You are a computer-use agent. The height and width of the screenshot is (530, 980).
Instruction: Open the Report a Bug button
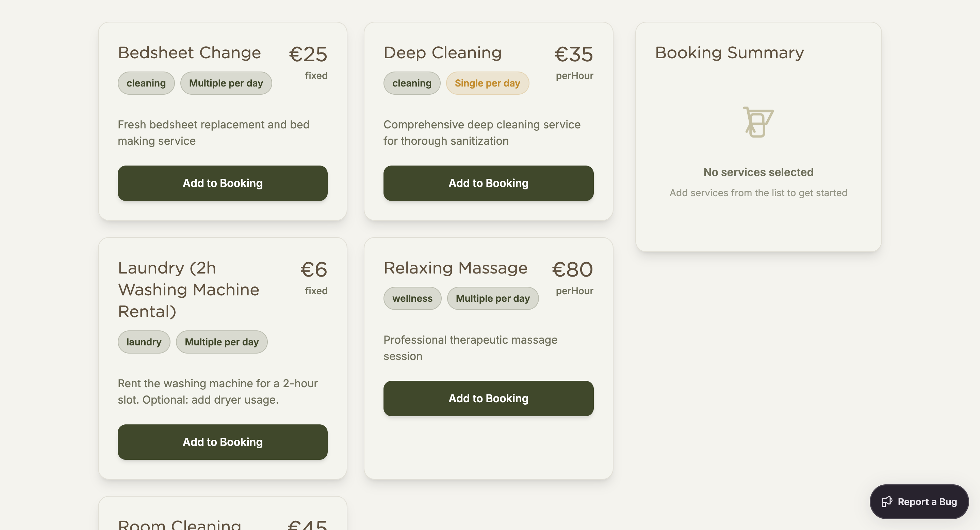click(x=919, y=501)
